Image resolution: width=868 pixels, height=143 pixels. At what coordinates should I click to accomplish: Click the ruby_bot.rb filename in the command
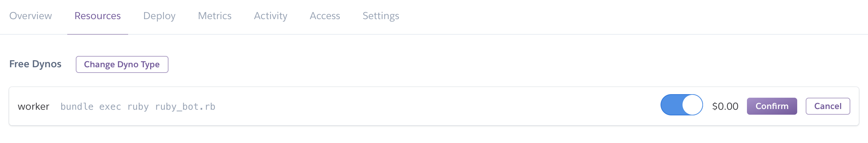tap(185, 107)
